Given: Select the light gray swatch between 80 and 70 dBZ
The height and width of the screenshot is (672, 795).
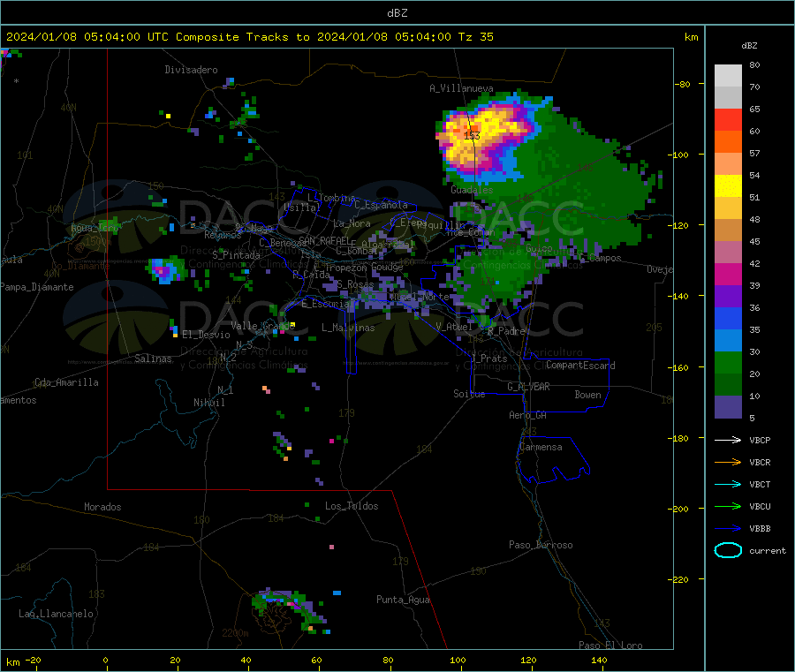Looking at the screenshot, I should pos(728,76).
